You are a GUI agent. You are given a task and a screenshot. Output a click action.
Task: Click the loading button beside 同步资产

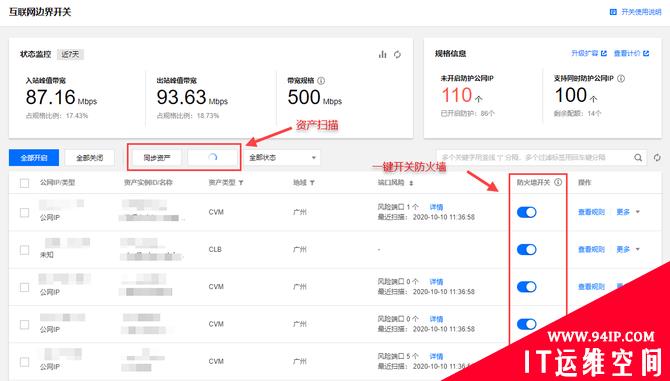212,158
